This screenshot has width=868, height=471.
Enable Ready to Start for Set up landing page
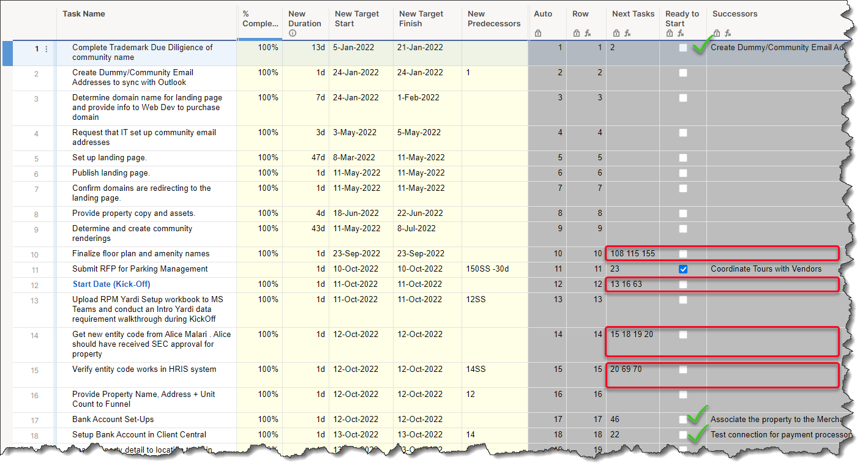tap(683, 158)
